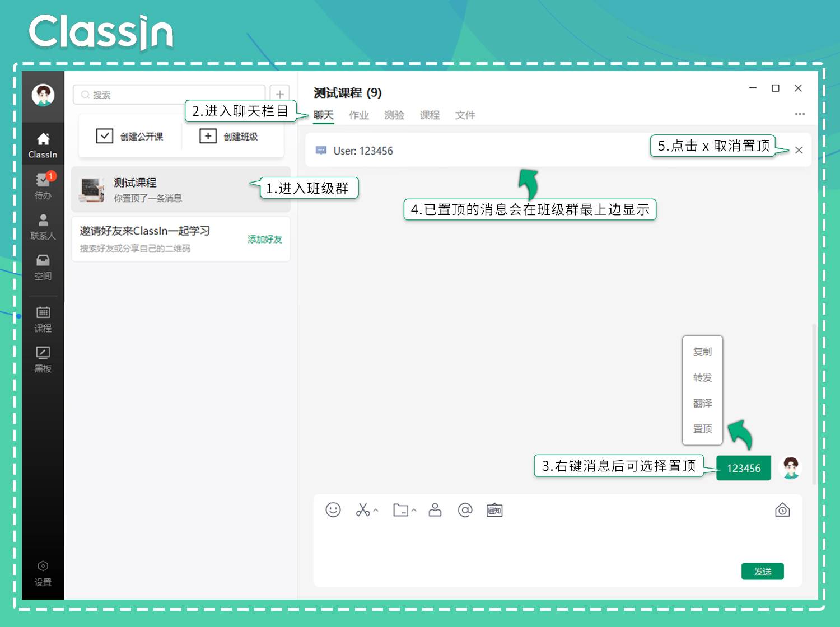The image size is (840, 627).
Task: Open the 空间 space panel
Action: (43, 267)
